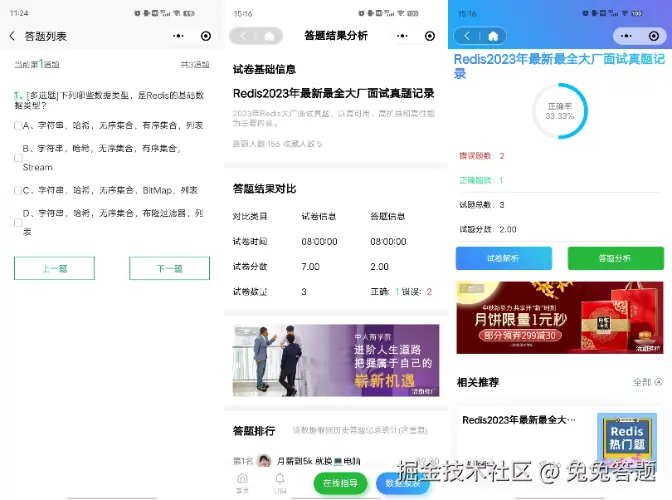Screen dimensions: 672x500
Task: Check option B ending with Stream
Action: pos(18,158)
